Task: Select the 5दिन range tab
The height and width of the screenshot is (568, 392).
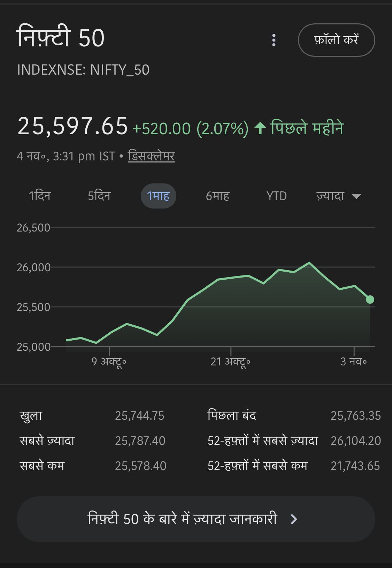Action: (x=99, y=196)
